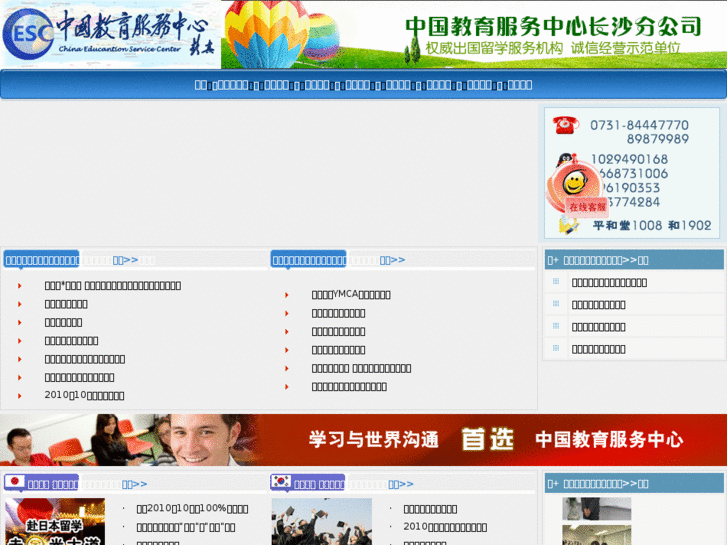Image resolution: width=727 pixels, height=545 pixels.
Task: Click the >> more link in the Korea section
Action: tap(401, 485)
